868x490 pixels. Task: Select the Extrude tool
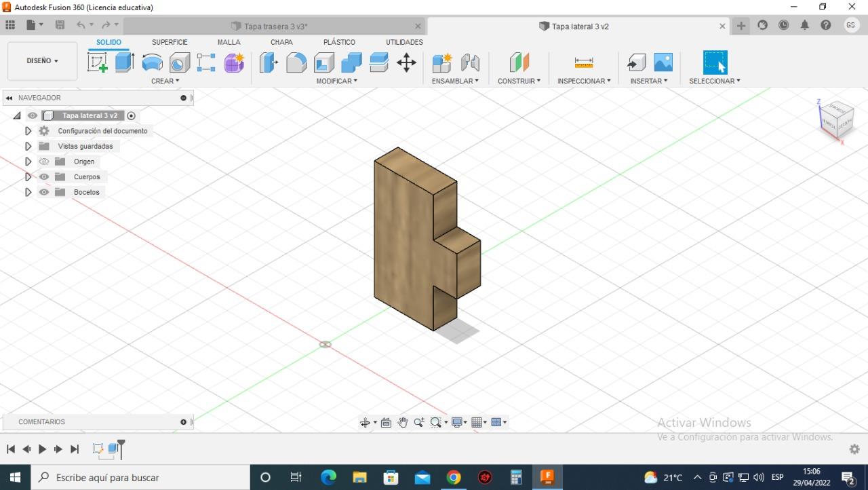125,62
